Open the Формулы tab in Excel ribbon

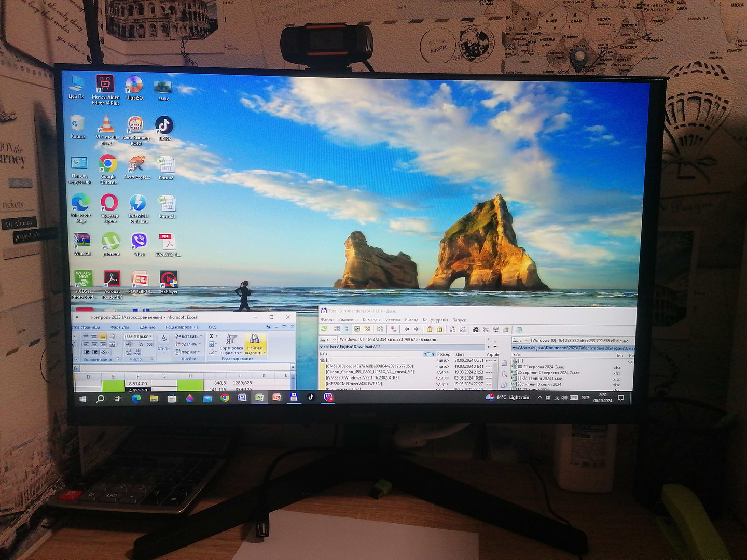(x=120, y=327)
